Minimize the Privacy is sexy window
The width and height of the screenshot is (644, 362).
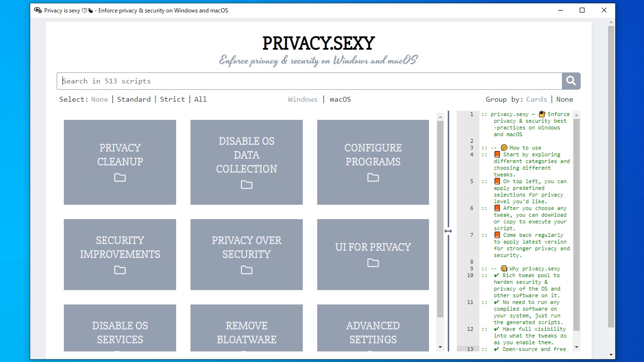(560, 10)
